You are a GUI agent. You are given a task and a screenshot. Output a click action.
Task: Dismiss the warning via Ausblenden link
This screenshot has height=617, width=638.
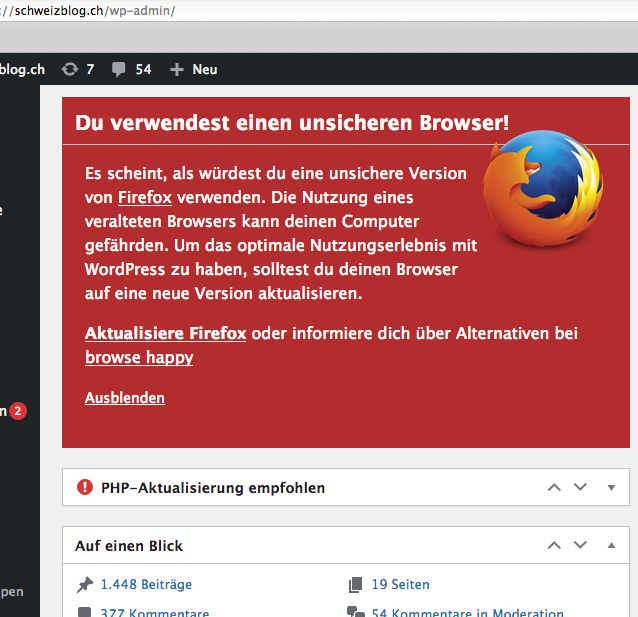(125, 398)
